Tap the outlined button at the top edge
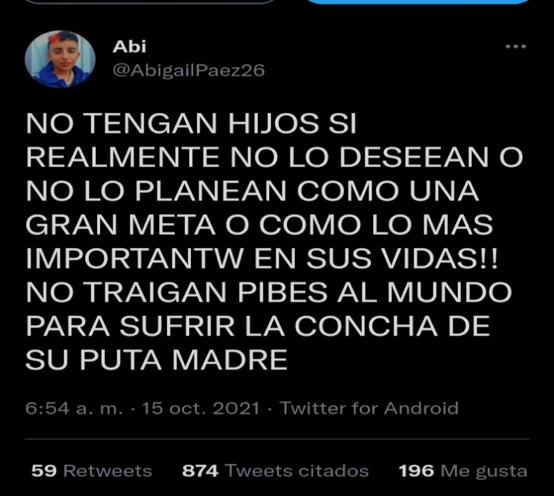Image resolution: width=554 pixels, height=496 pixels. coord(151,2)
